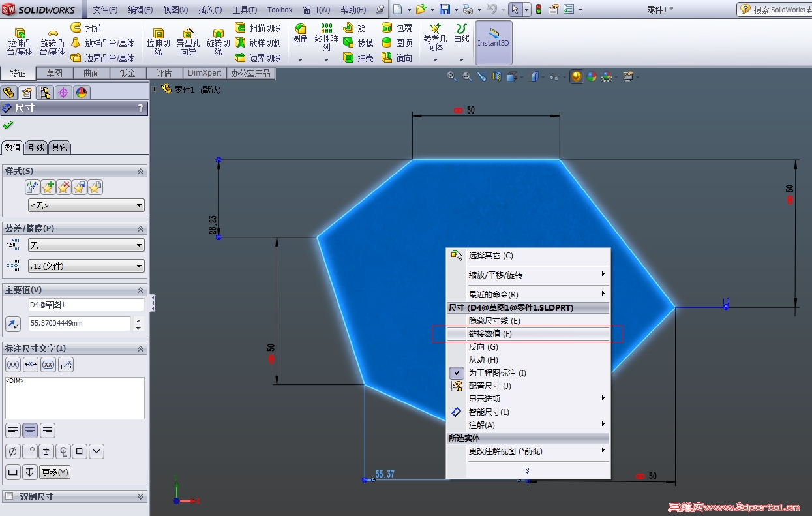Screen dimensions: 812x516
Task: Expand the context menu's bottom chevron
Action: coord(527,471)
